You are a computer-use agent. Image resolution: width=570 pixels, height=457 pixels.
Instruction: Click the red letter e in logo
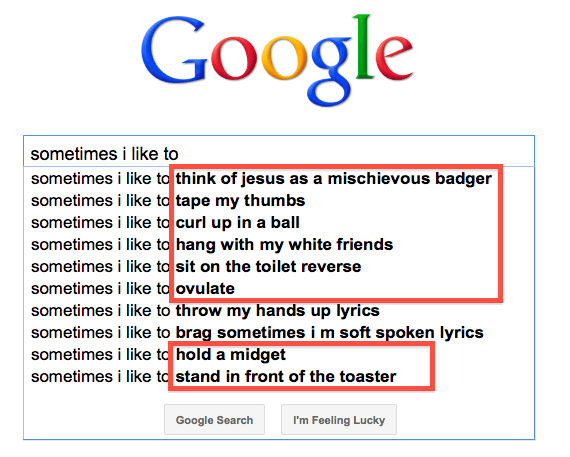[x=394, y=57]
